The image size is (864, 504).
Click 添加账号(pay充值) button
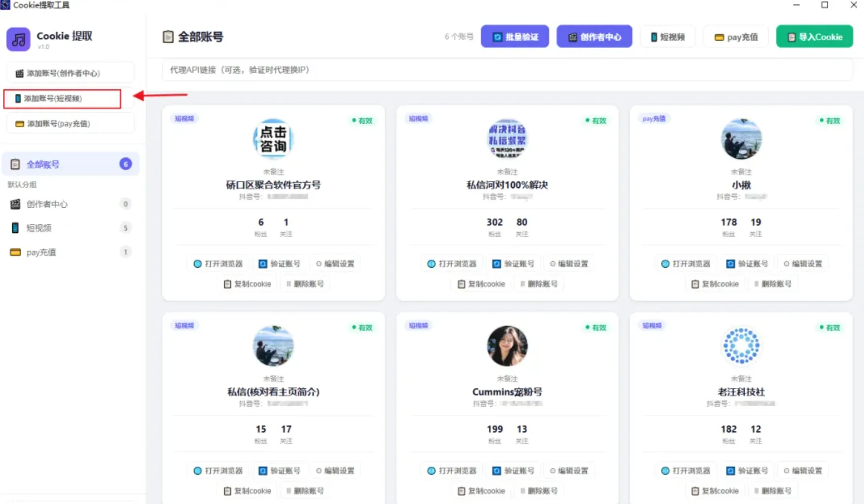(70, 124)
